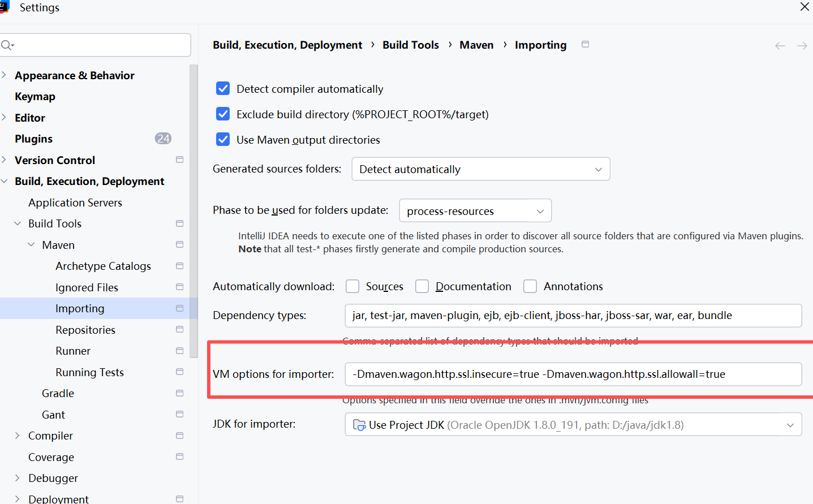Collapse the Maven node
Image resolution: width=813 pixels, height=504 pixels.
31,244
